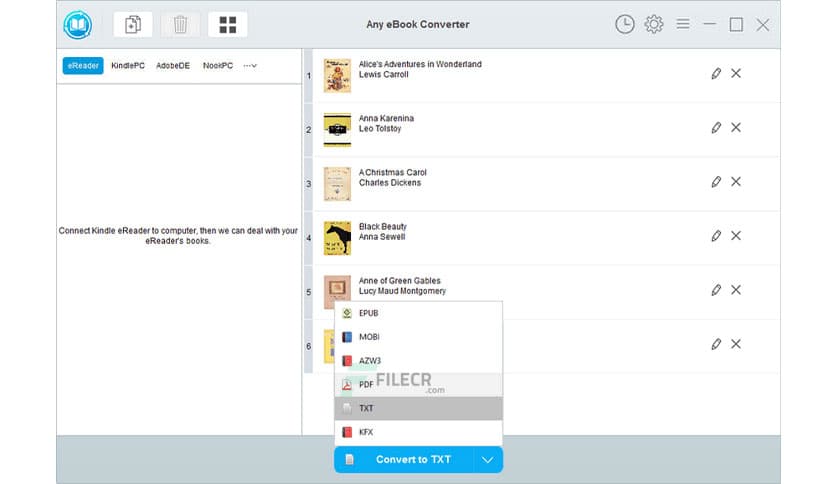Choose TXT output format
836x484 pixels.
419,408
